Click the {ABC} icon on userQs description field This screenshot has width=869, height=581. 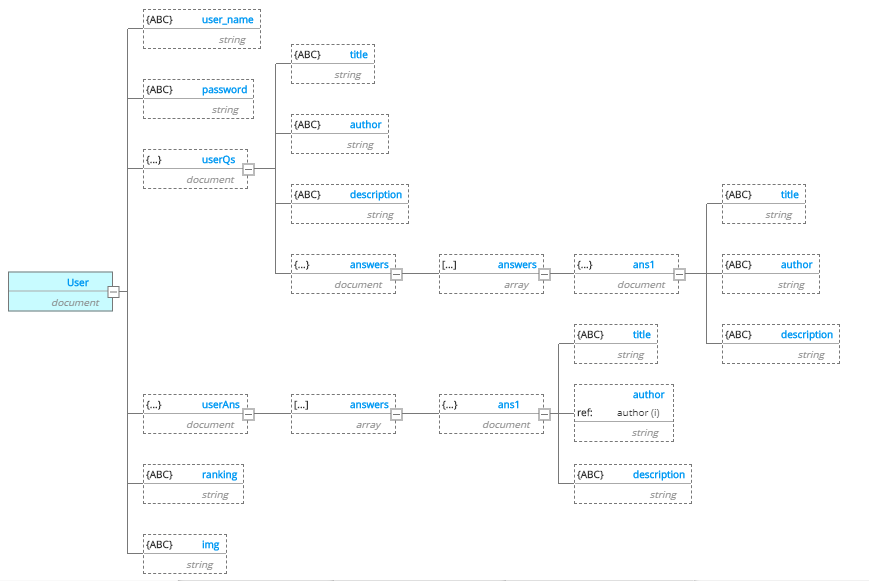[x=308, y=195]
